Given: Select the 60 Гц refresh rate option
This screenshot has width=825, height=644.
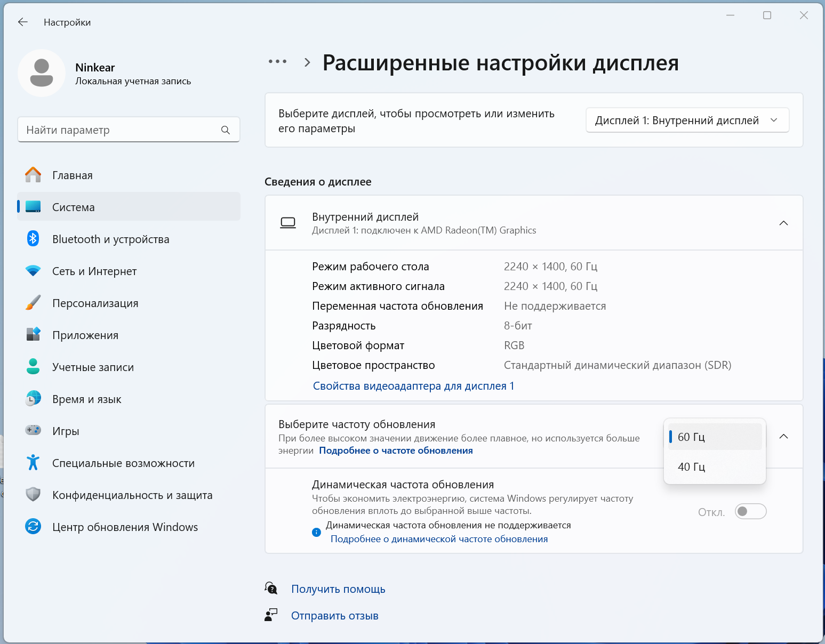Looking at the screenshot, I should pyautogui.click(x=692, y=437).
